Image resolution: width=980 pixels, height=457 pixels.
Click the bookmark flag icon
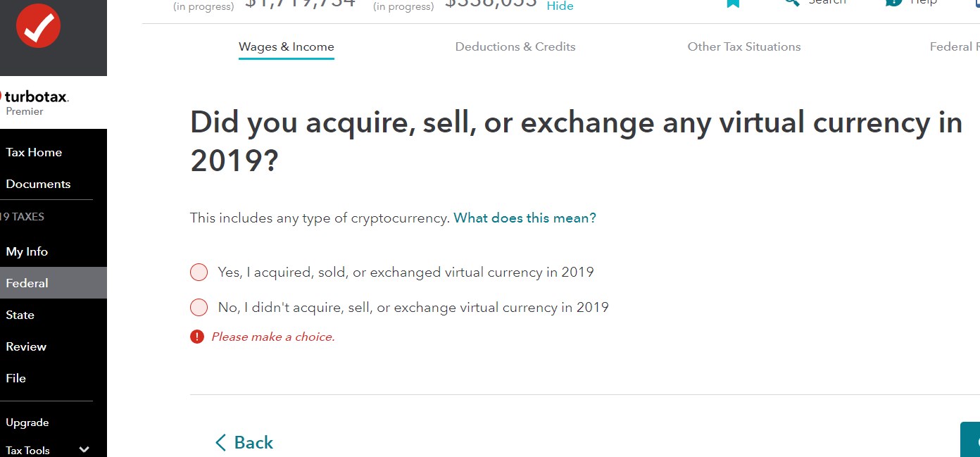coord(733,3)
